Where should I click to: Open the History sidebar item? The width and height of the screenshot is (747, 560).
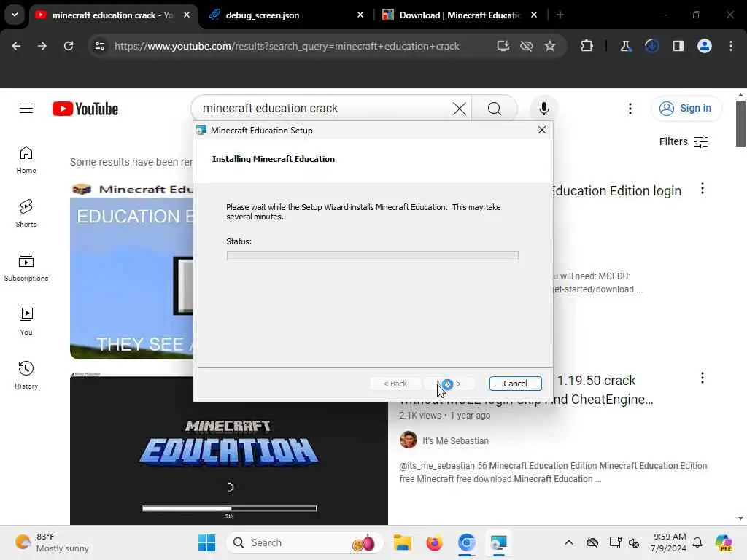26,376
